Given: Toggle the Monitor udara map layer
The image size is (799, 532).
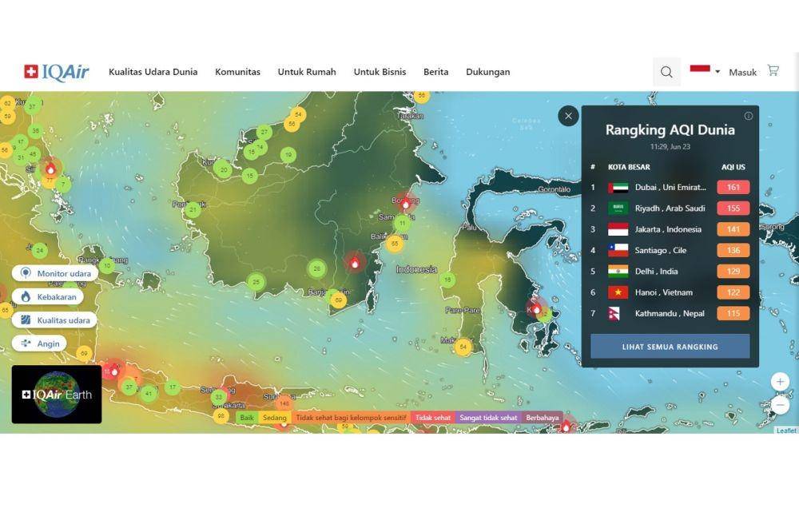Looking at the screenshot, I should 55,273.
